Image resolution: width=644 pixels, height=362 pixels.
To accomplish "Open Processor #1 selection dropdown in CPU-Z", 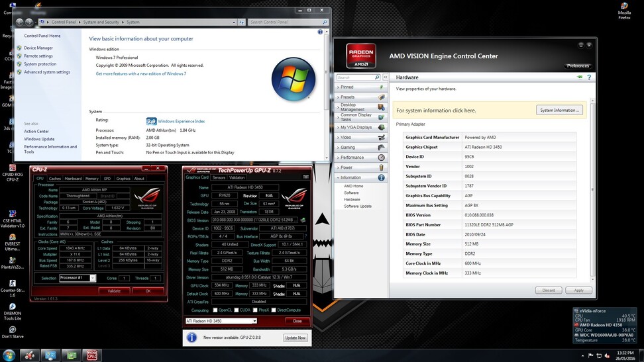I will coord(93,278).
